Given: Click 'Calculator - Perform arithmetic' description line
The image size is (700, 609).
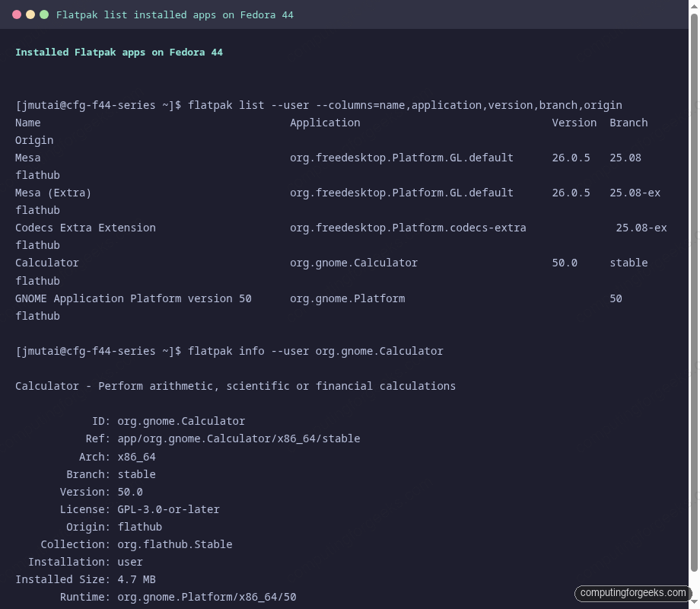Looking at the screenshot, I should [235, 386].
